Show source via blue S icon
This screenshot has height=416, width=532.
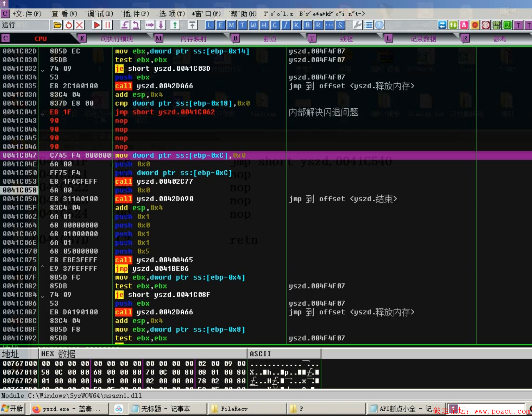(x=340, y=25)
